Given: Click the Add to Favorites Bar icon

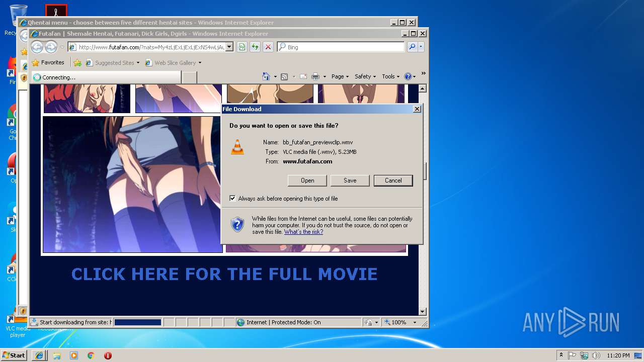Looking at the screenshot, I should pyautogui.click(x=77, y=63).
